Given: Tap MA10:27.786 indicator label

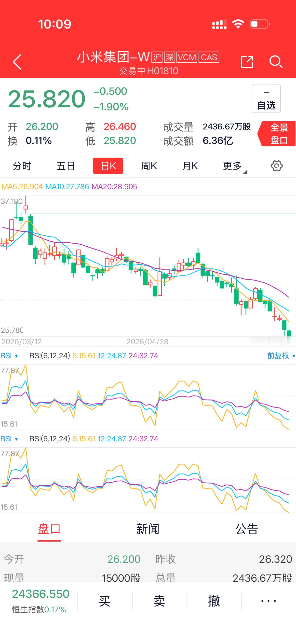Looking at the screenshot, I should (x=67, y=187).
